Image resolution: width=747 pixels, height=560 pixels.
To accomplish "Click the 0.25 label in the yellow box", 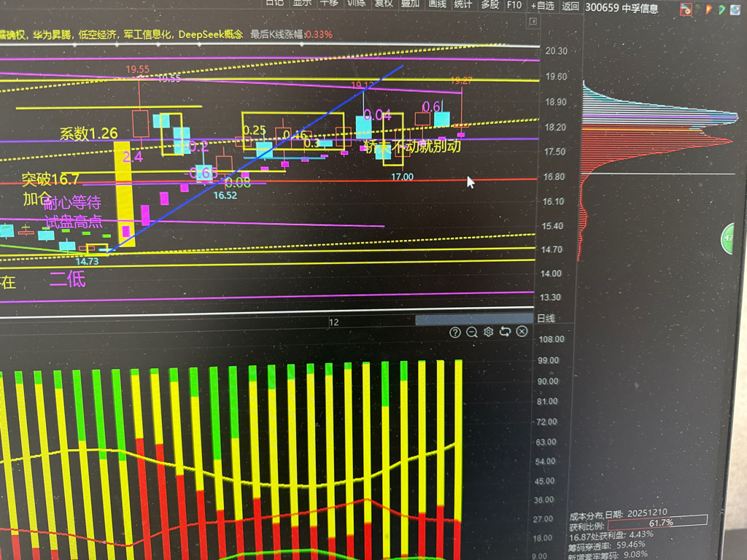I will click(255, 130).
